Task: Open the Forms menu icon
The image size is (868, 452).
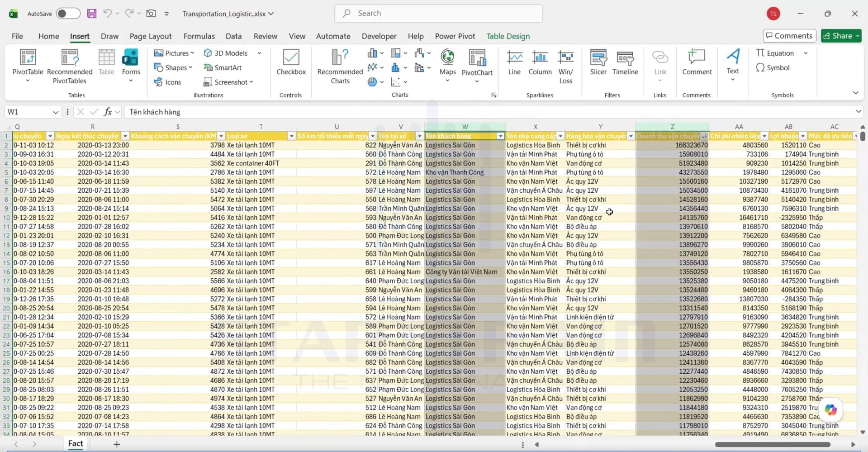Action: click(x=131, y=67)
